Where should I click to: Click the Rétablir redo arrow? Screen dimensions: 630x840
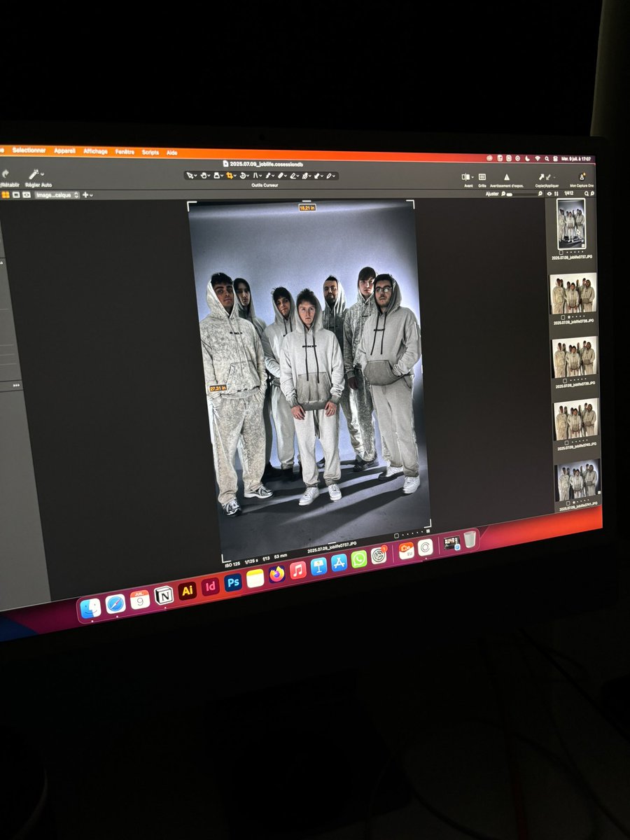click(5, 174)
